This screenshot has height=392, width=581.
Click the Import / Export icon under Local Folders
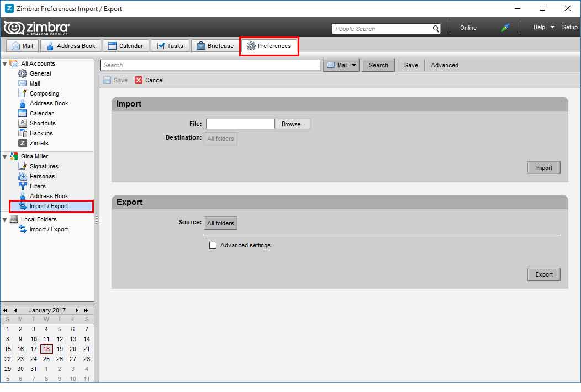(x=23, y=229)
